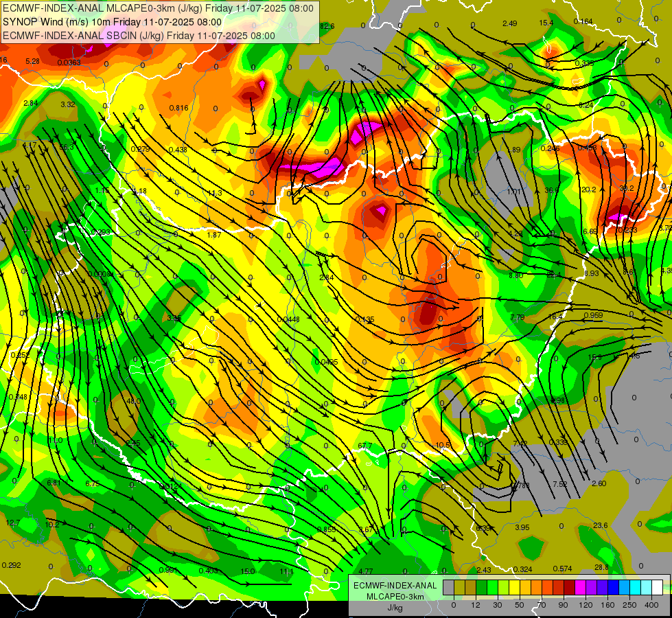
Task: Click the 'ECMWF-INDEX-ANAL MLCAPE0-3km' header line
Action: click(158, 8)
